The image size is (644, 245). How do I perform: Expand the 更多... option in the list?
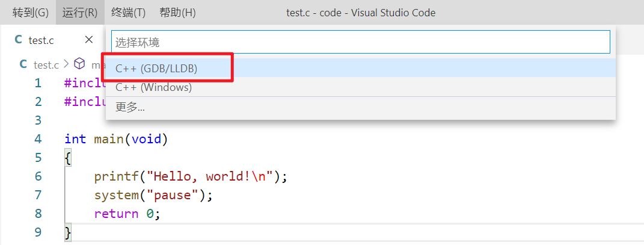pos(130,107)
